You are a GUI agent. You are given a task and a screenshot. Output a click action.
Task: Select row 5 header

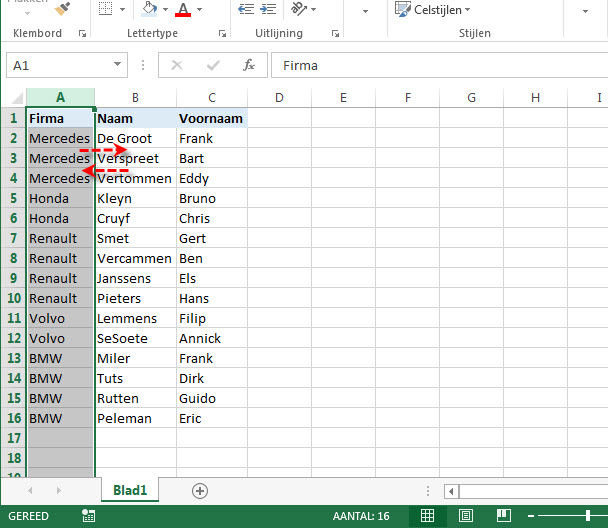coord(14,198)
